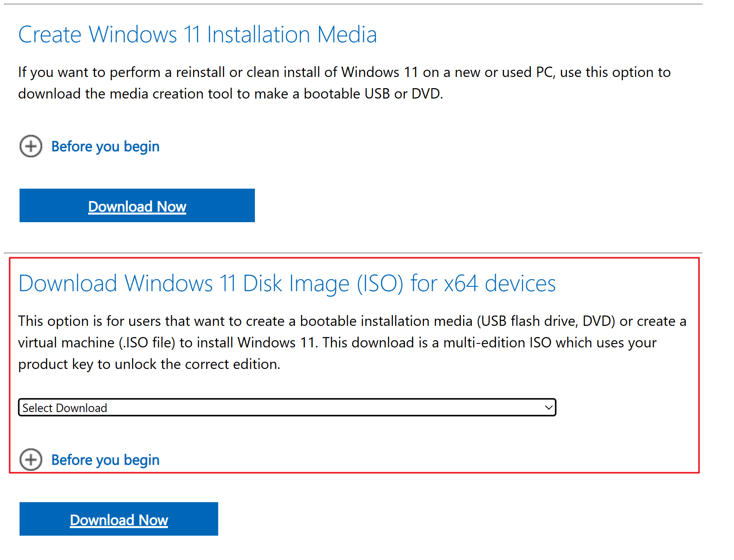Expand the first 'Before you begin' section
Viewport: 734px width, 560px height.
point(105,146)
